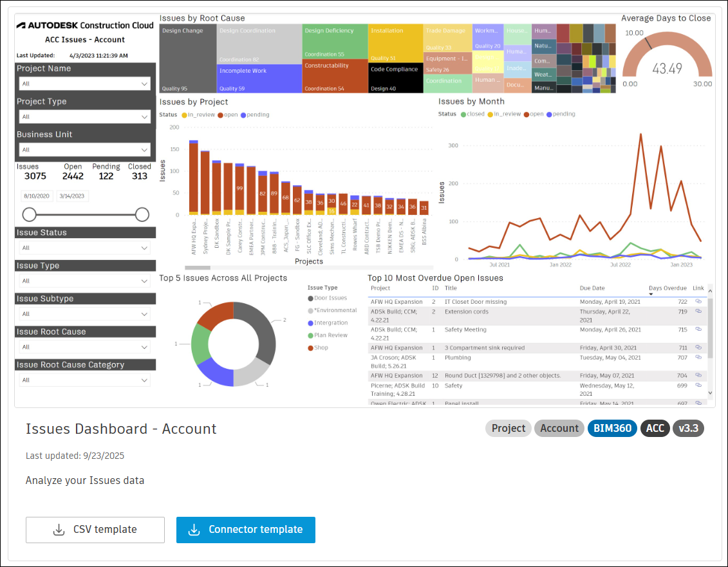Select Code Compliance treemap block

click(x=396, y=77)
